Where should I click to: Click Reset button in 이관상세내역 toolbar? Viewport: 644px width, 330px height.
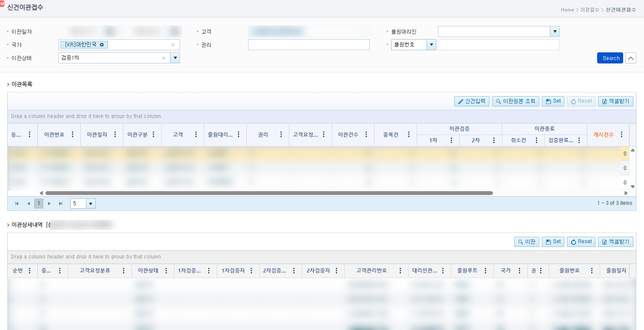click(581, 242)
